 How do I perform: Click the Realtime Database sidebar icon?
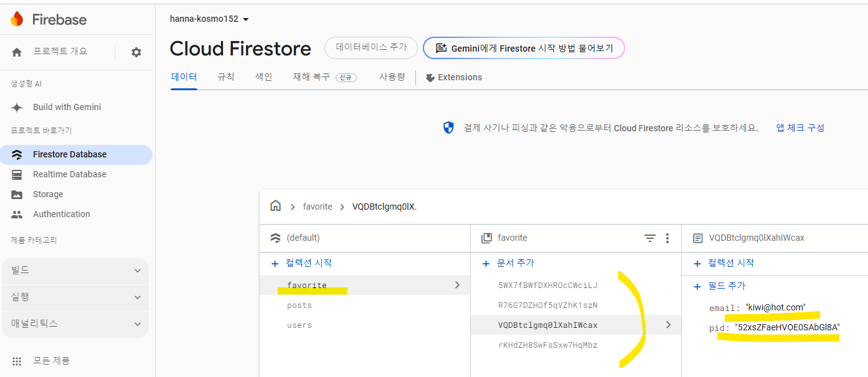click(x=17, y=174)
